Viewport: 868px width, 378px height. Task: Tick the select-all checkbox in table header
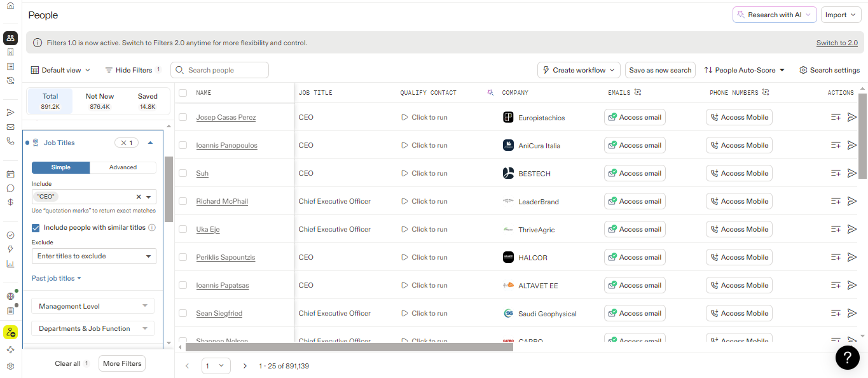pyautogui.click(x=183, y=93)
